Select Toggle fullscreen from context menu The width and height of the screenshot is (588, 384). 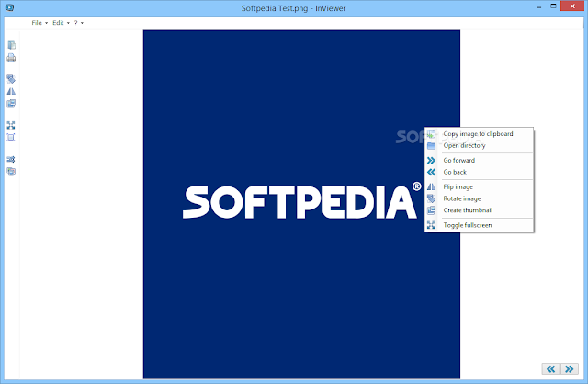click(479, 225)
